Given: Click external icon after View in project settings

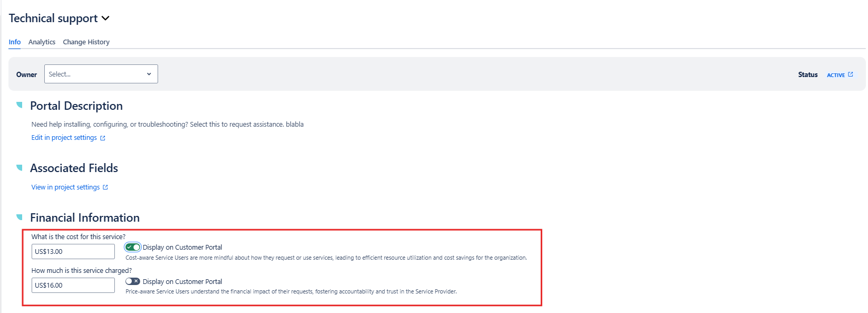Looking at the screenshot, I should tap(105, 187).
